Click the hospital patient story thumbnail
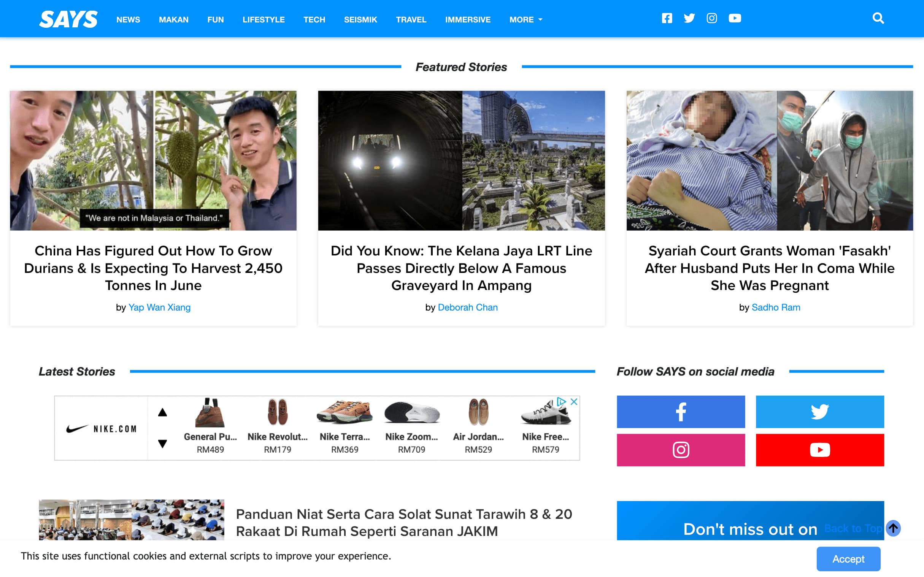The width and height of the screenshot is (924, 577). pyautogui.click(x=770, y=160)
